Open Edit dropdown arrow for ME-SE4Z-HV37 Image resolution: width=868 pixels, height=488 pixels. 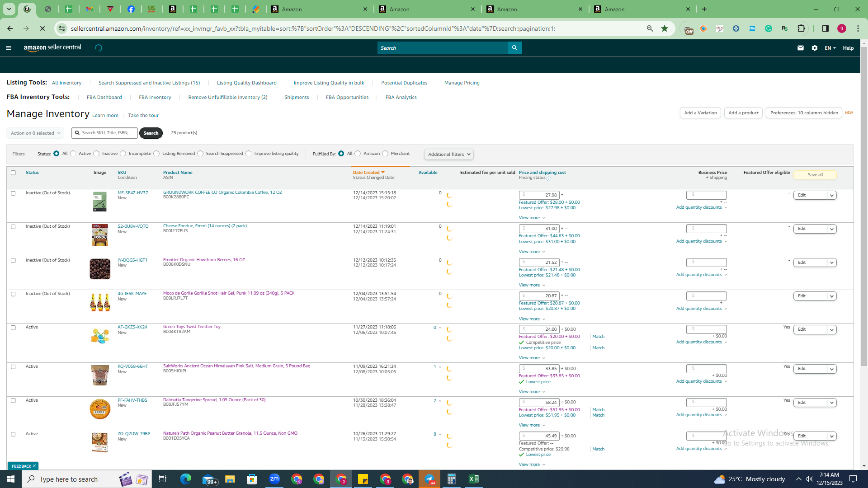(832, 195)
